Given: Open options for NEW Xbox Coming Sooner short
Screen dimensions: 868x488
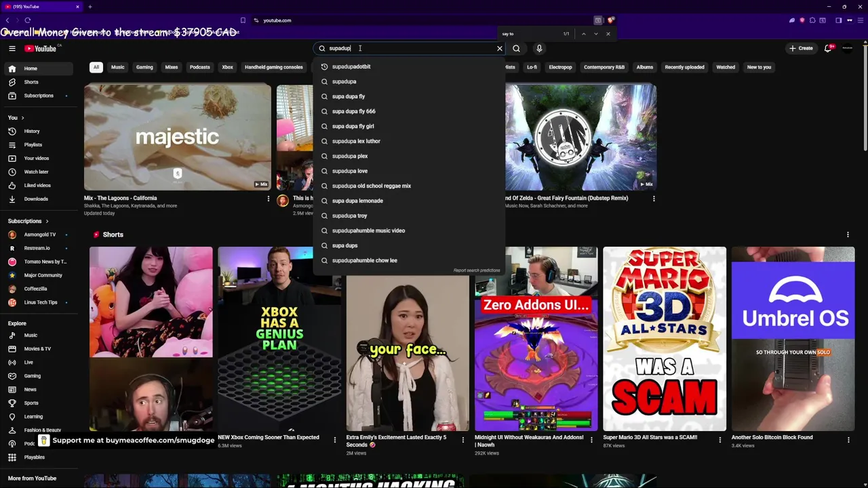Looking at the screenshot, I should [334, 440].
